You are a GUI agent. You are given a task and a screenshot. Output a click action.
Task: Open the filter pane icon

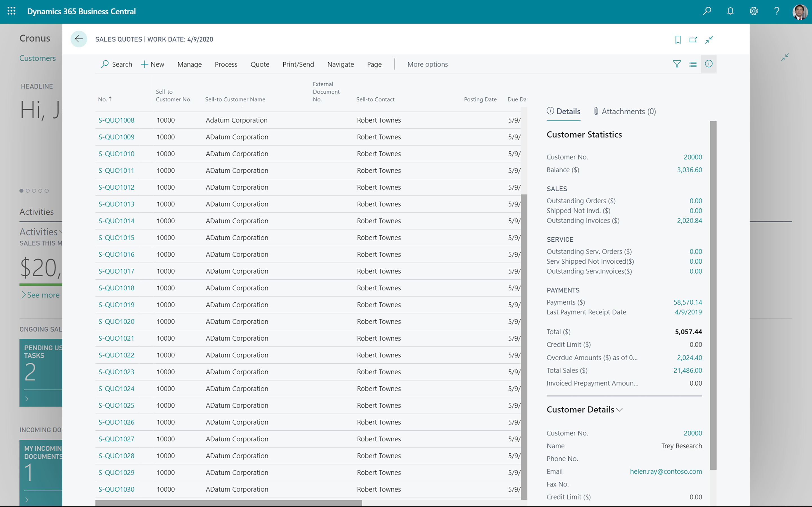click(x=677, y=64)
